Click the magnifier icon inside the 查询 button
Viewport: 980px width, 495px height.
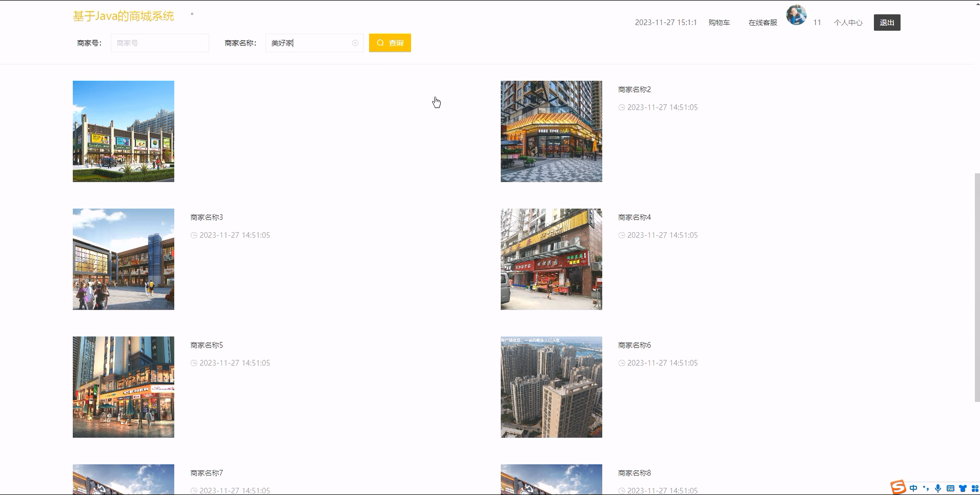pos(380,43)
